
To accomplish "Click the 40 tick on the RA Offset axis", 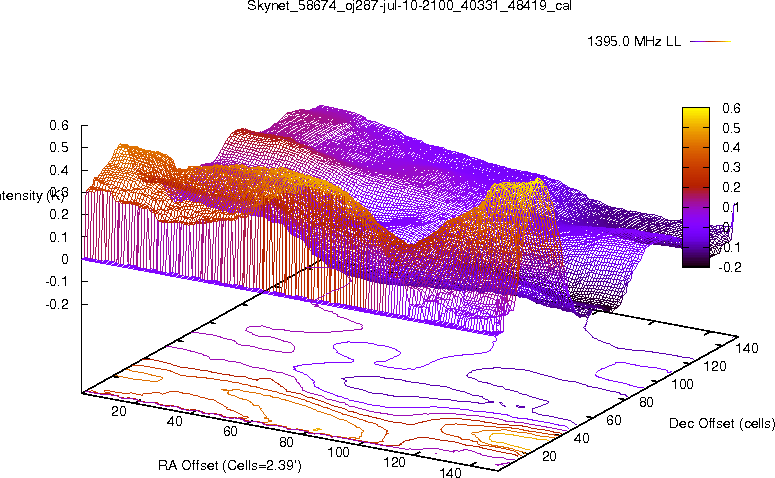I will point(174,421).
